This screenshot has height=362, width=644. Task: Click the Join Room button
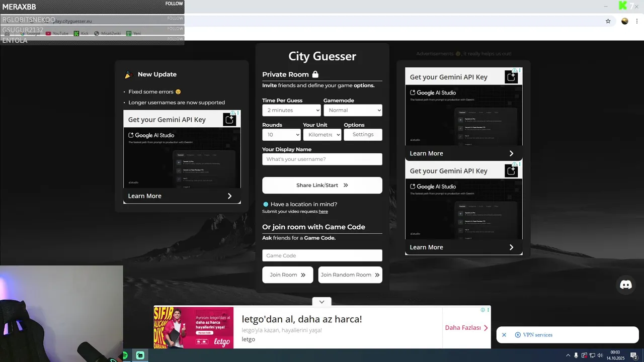(x=287, y=275)
